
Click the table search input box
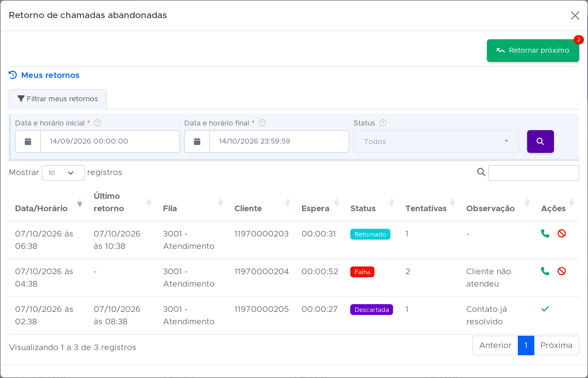click(534, 173)
